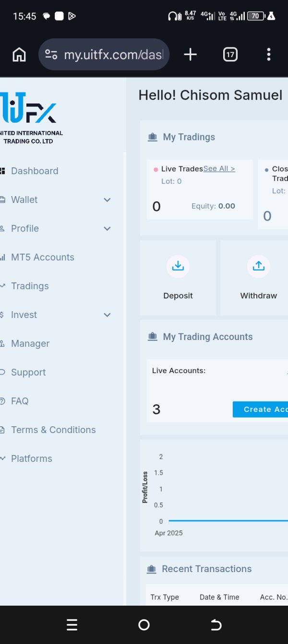This screenshot has width=288, height=644.
Task: Open MT5 Accounts from the sidebar
Action: pos(42,258)
